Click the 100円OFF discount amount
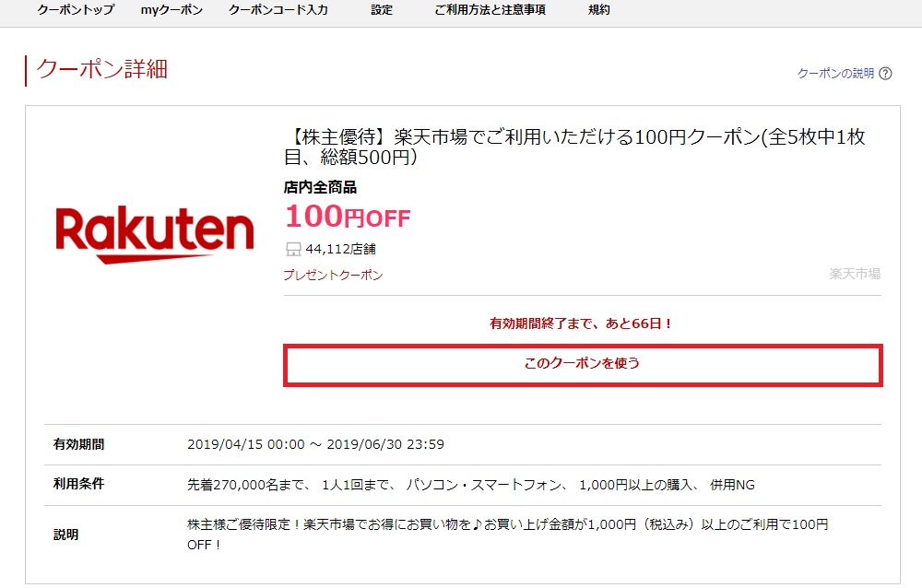The image size is (922, 588). [348, 217]
